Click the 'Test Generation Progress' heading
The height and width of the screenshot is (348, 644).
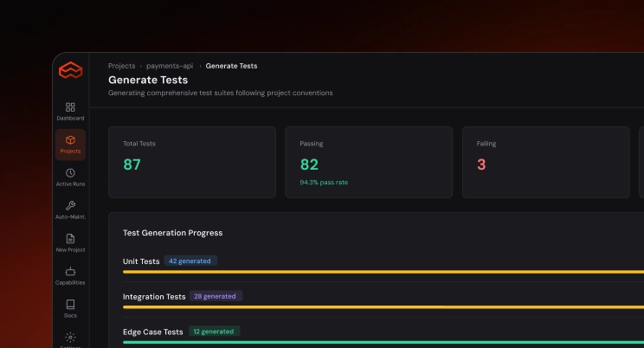coord(172,233)
